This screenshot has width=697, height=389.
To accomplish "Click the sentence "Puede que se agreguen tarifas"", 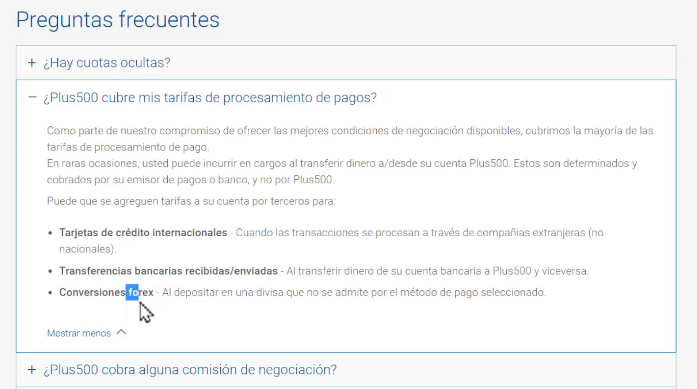I will point(191,201).
